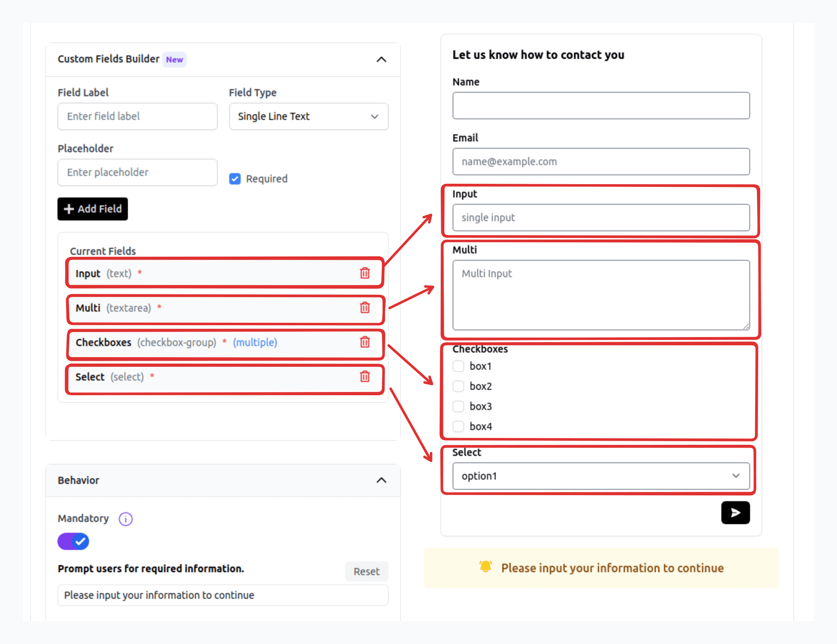Focus the Field Label input
The height and width of the screenshot is (644, 837).
[137, 116]
